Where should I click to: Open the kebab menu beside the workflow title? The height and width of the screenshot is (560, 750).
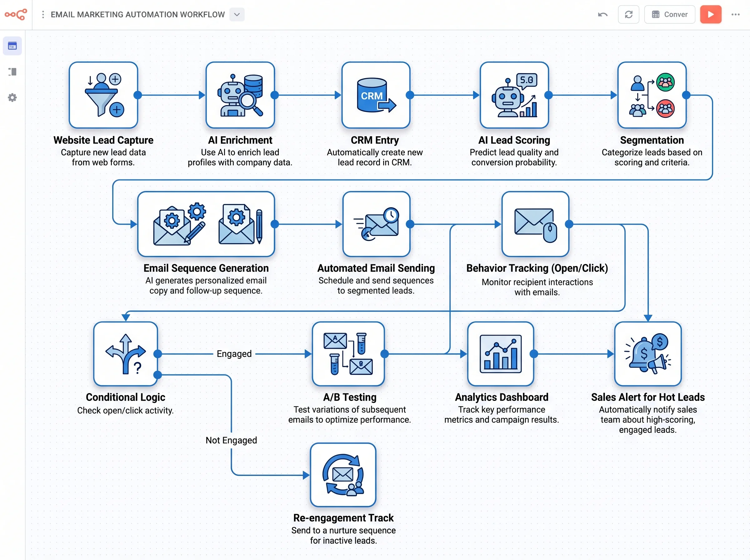(x=43, y=15)
